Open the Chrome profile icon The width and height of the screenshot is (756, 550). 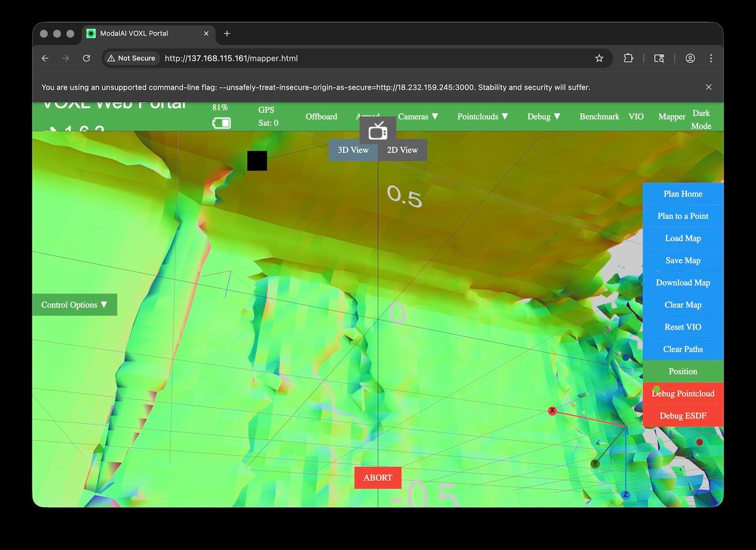pyautogui.click(x=690, y=58)
